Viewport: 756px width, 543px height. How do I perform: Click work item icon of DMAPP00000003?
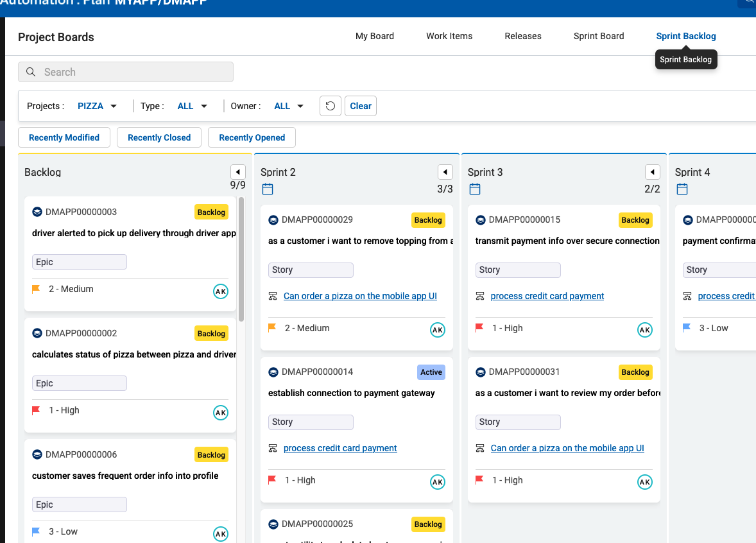[x=37, y=212]
